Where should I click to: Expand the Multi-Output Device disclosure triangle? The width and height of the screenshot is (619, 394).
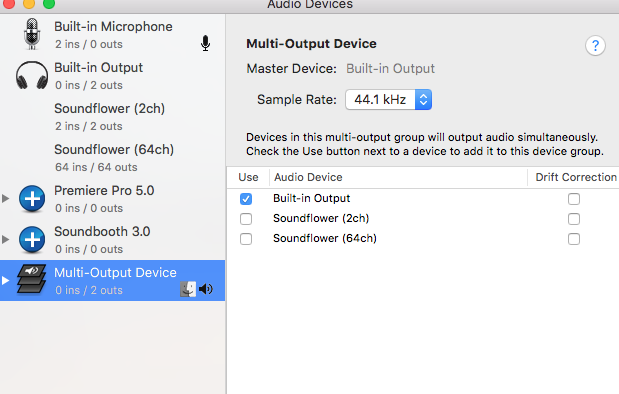tap(6, 281)
